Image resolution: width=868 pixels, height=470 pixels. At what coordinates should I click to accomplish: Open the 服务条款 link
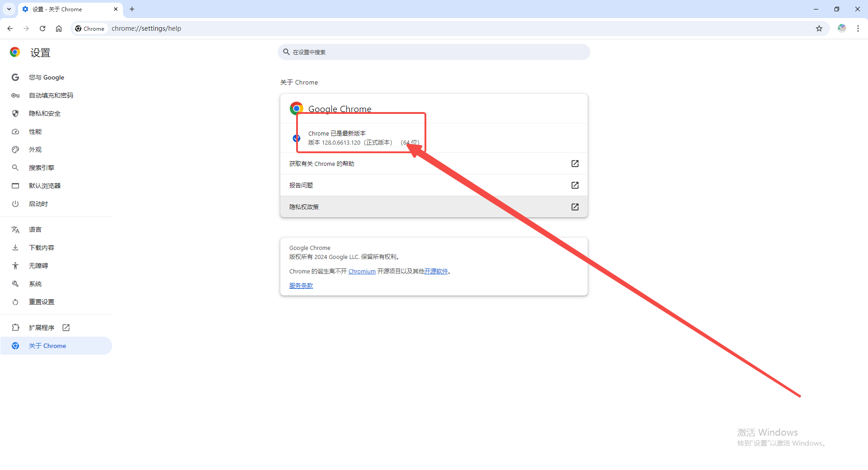click(301, 286)
